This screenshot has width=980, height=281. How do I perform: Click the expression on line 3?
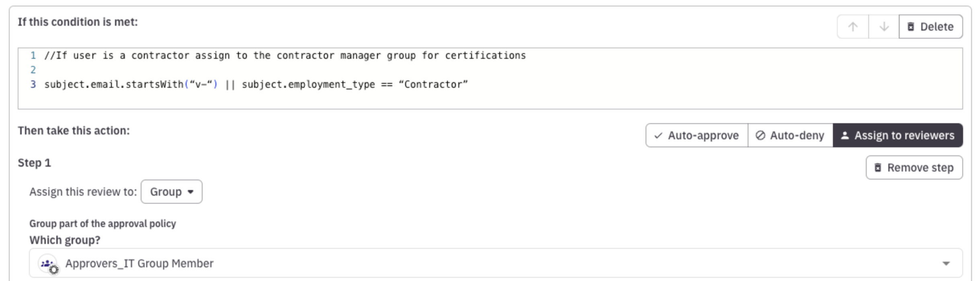(256, 85)
